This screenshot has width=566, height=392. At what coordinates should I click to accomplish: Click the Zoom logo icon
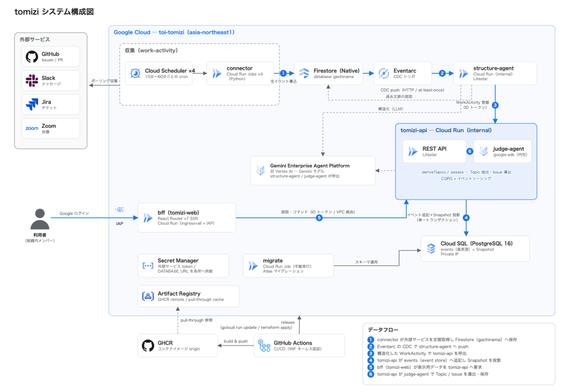click(x=32, y=128)
